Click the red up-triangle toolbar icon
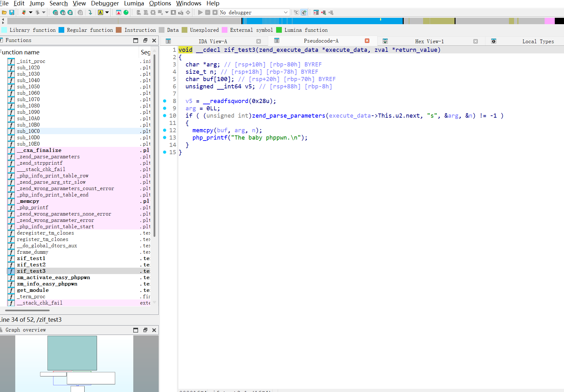The image size is (564, 392). click(119, 12)
